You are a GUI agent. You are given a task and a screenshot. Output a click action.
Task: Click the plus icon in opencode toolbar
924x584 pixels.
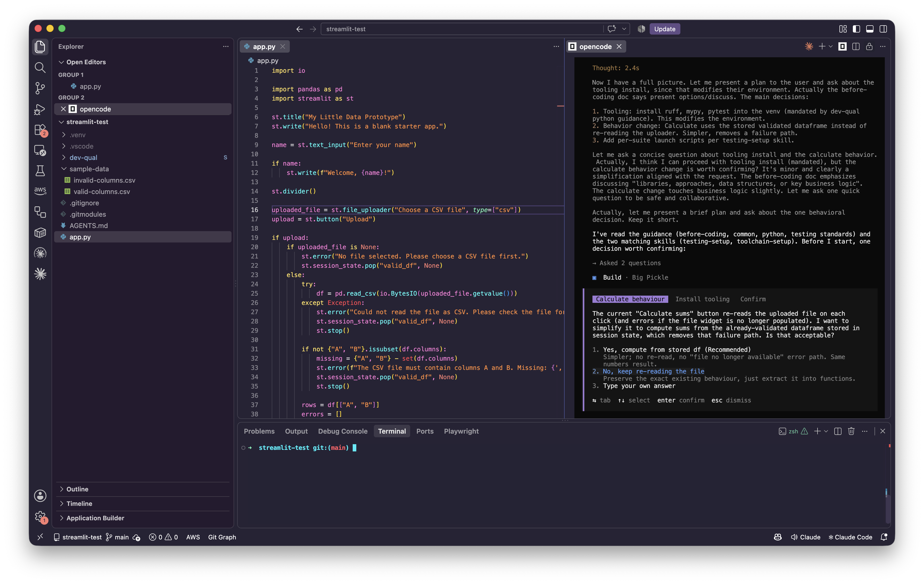click(x=822, y=46)
